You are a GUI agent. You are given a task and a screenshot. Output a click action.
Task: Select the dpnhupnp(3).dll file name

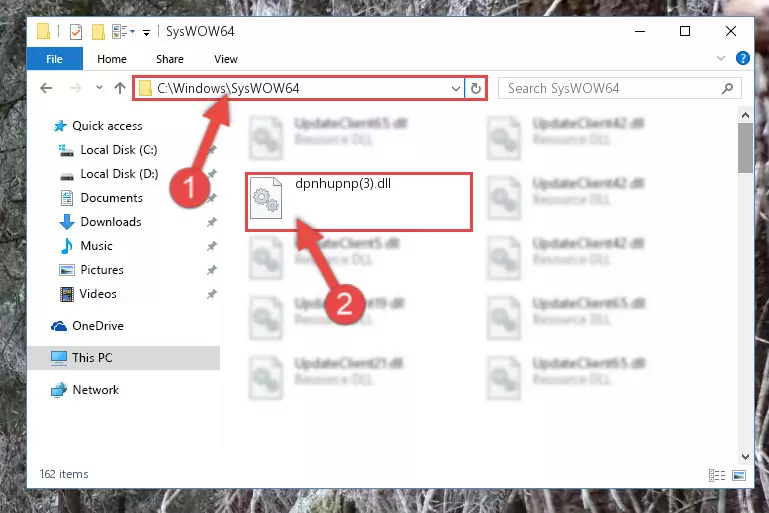(x=343, y=184)
